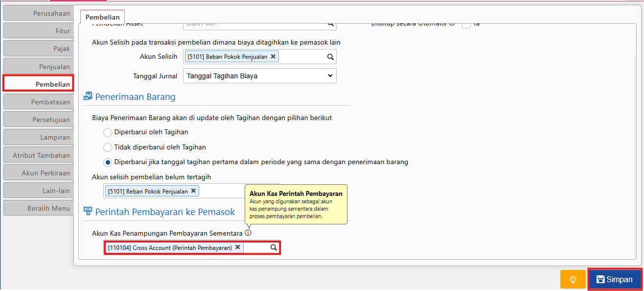Click the orange lightbulb hint button
This screenshot has height=291, width=644.
(x=573, y=279)
